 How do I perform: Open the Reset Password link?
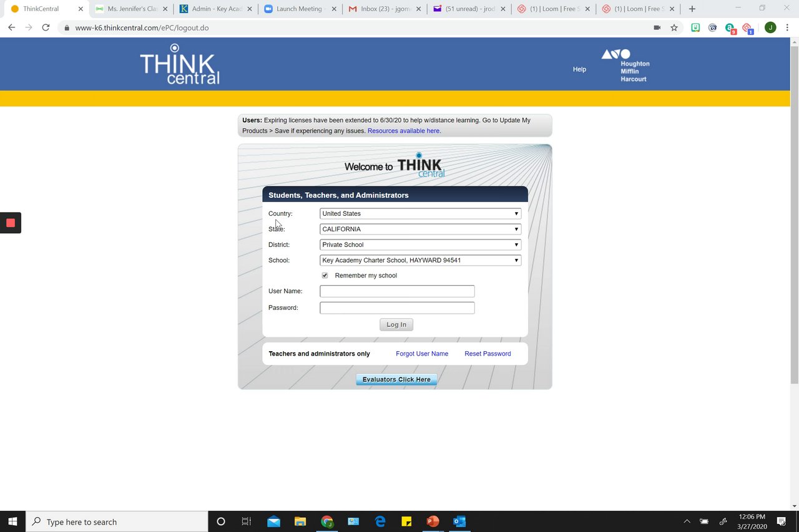click(488, 354)
